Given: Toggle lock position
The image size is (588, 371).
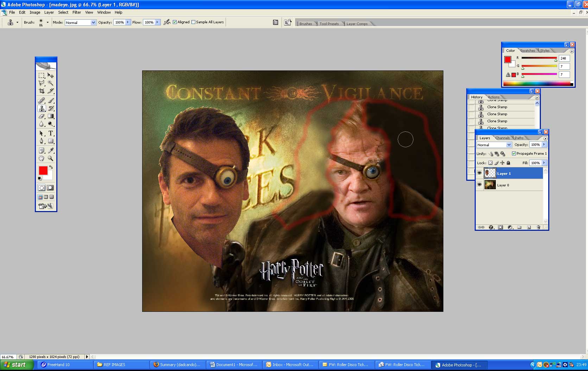Looking at the screenshot, I should 502,163.
